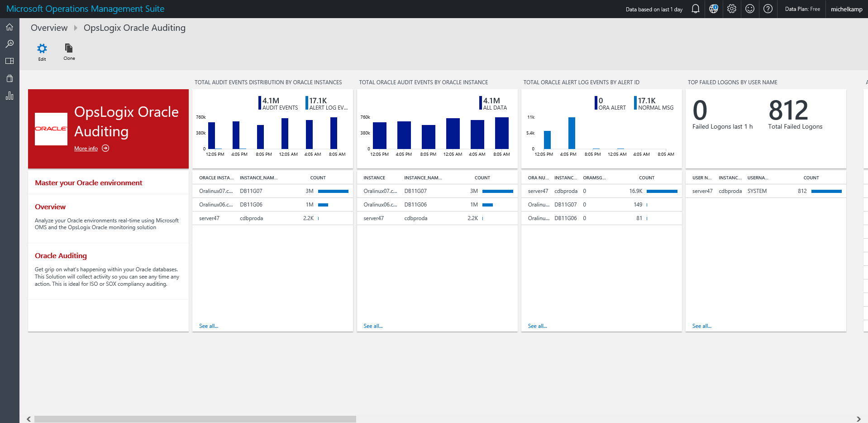Click Master your Oracle environment heading
868x423 pixels.
89,183
